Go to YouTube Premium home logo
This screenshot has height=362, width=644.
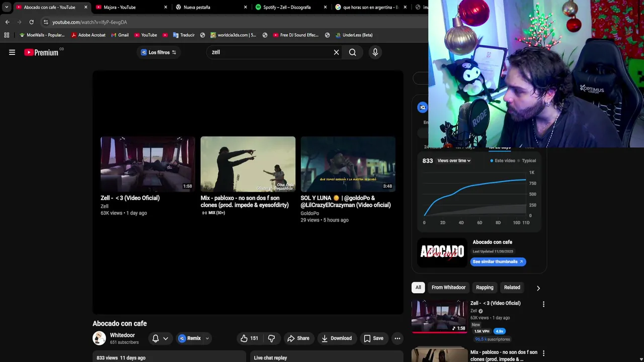(41, 52)
